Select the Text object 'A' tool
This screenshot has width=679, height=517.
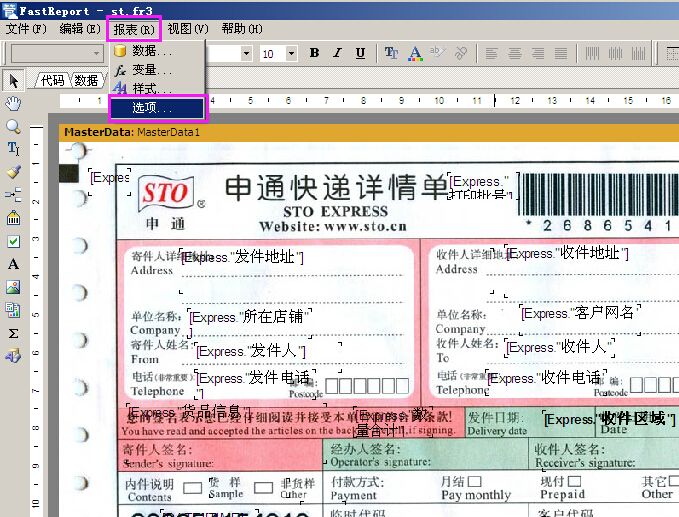click(x=13, y=264)
